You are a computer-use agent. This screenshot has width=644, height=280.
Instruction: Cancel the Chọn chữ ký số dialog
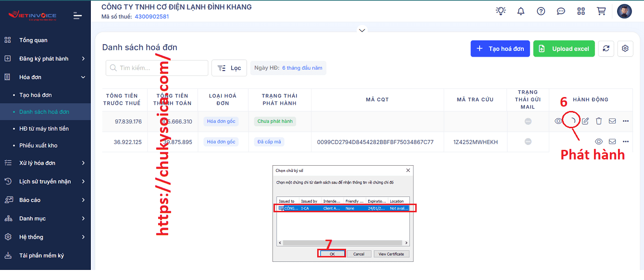359,254
